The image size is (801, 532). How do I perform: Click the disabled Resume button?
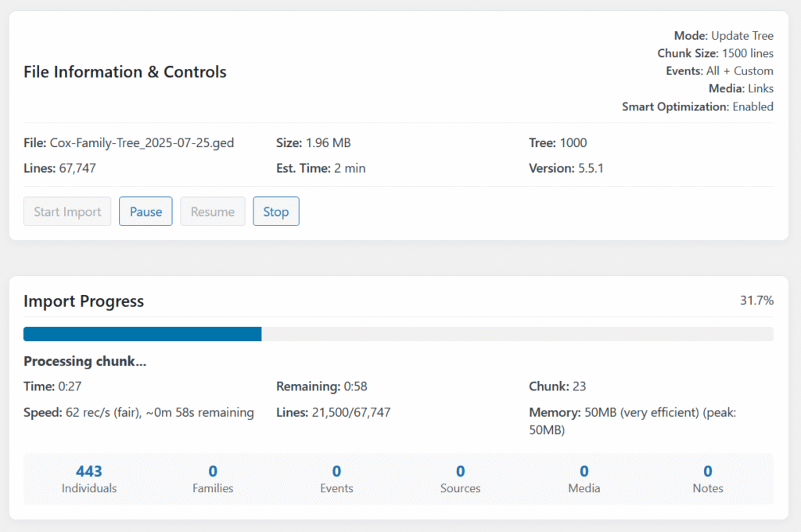pos(212,211)
